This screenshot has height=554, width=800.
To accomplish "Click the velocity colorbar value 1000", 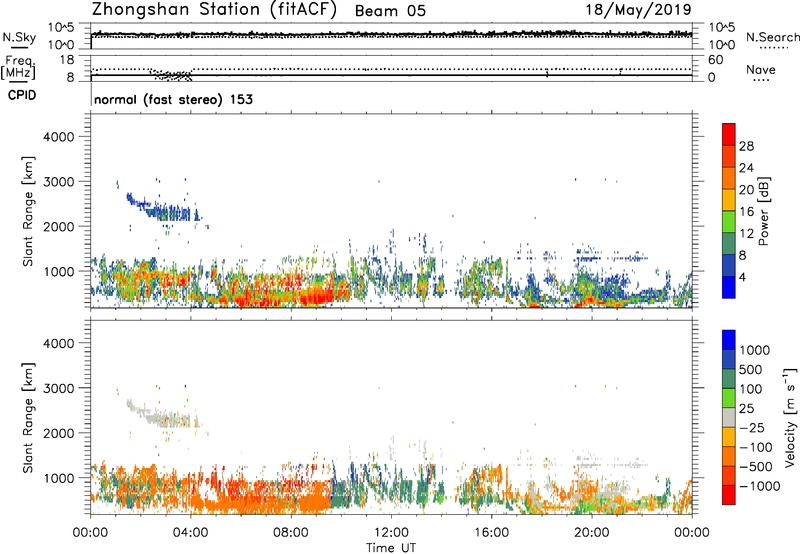I will pos(755,350).
